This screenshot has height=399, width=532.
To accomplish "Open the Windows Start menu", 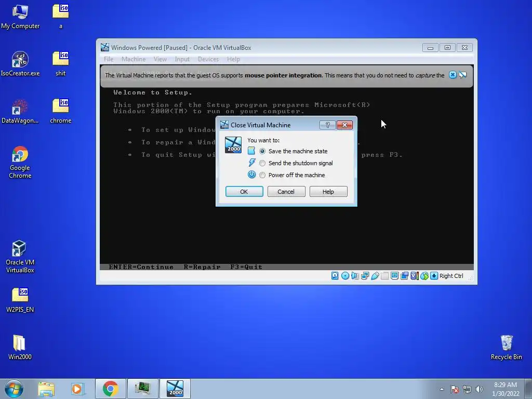I will coord(14,389).
